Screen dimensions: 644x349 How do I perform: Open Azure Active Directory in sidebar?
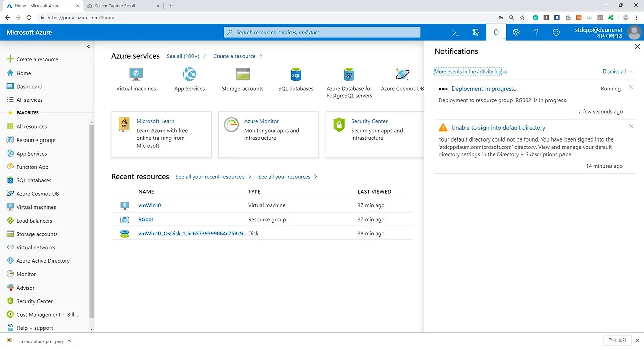tap(43, 261)
